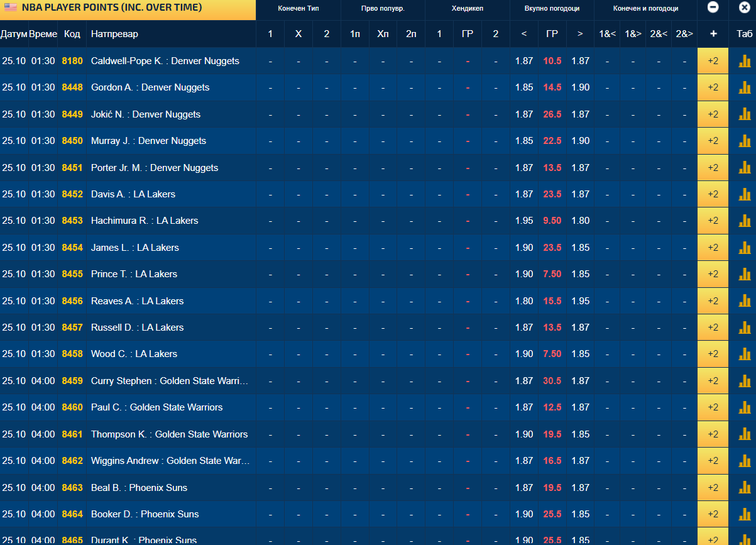Select the Хендикеп header tab
The height and width of the screenshot is (545, 756).
coord(468,9)
